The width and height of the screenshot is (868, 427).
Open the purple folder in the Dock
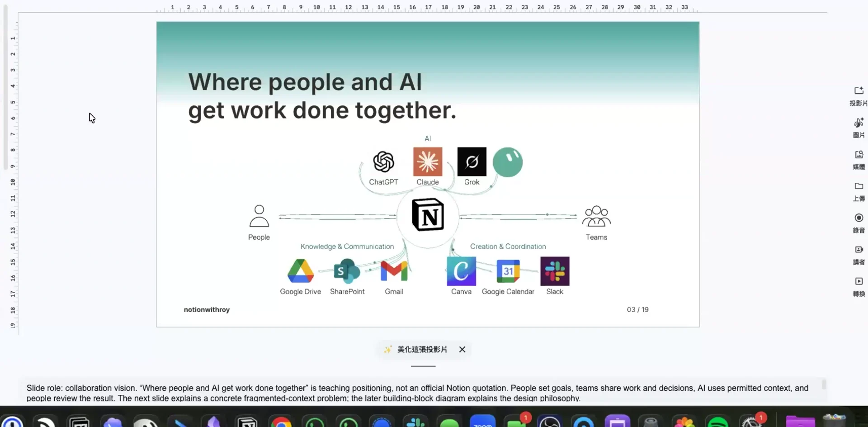pos(800,421)
